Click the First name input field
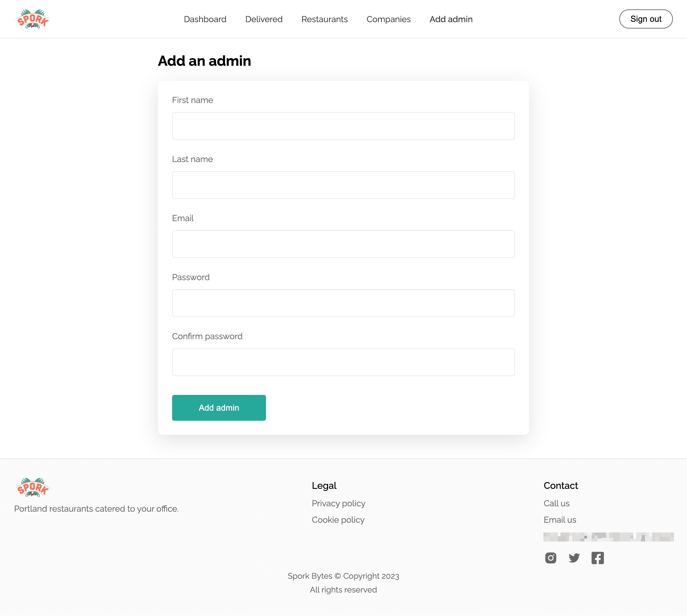Viewport: 687px width, 616px height. click(343, 125)
